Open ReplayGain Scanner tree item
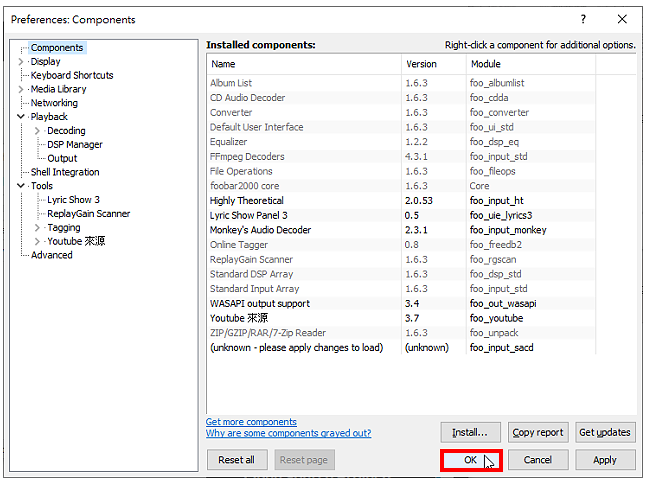This screenshot has width=649, height=482. coord(89,213)
